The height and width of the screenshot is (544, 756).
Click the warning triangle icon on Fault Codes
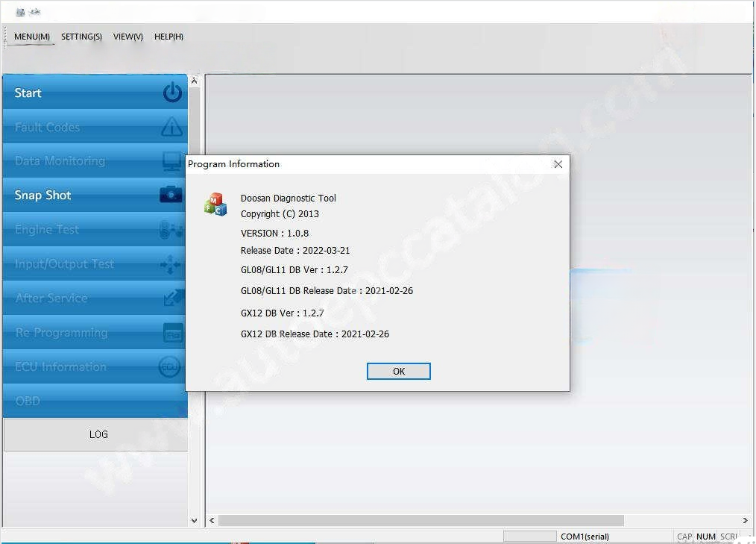pos(172,128)
